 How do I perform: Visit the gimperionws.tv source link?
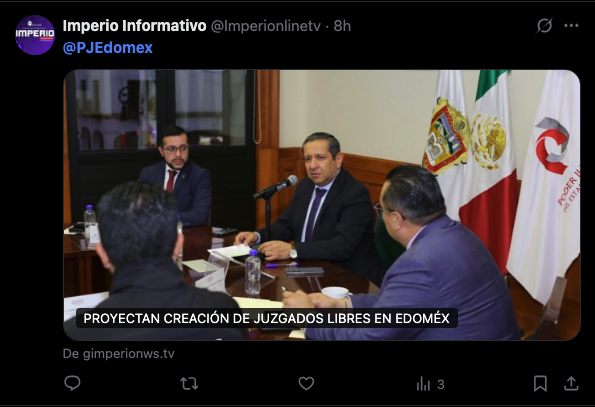118,354
